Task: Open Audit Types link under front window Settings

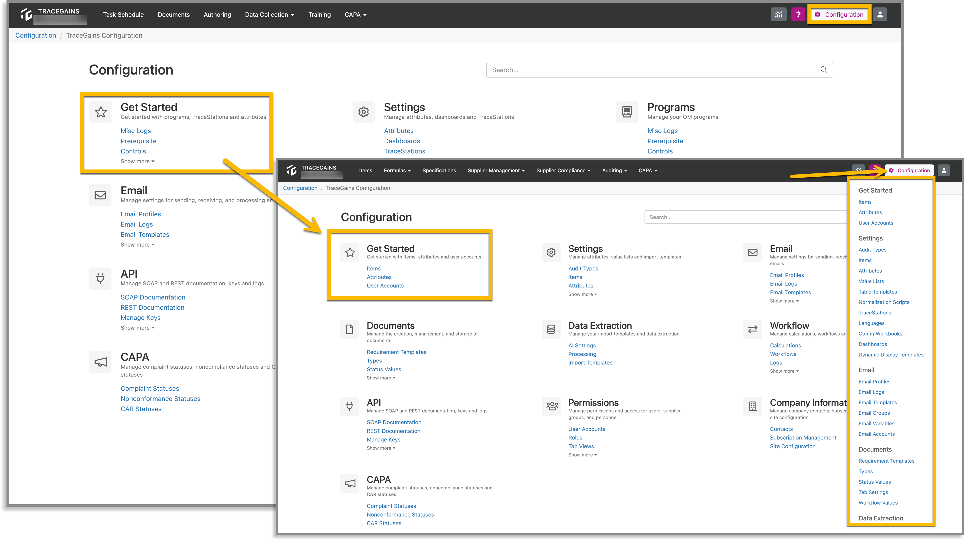Action: pyautogui.click(x=583, y=268)
